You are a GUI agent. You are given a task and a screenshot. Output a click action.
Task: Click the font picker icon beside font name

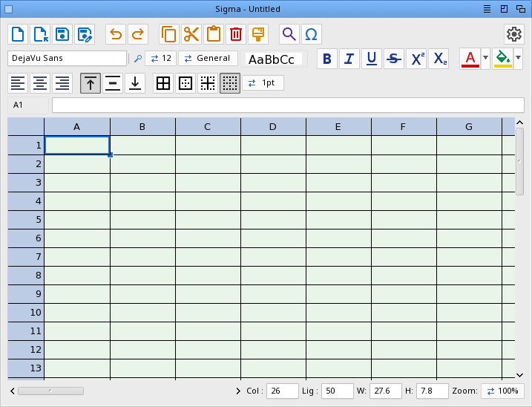pyautogui.click(x=137, y=59)
